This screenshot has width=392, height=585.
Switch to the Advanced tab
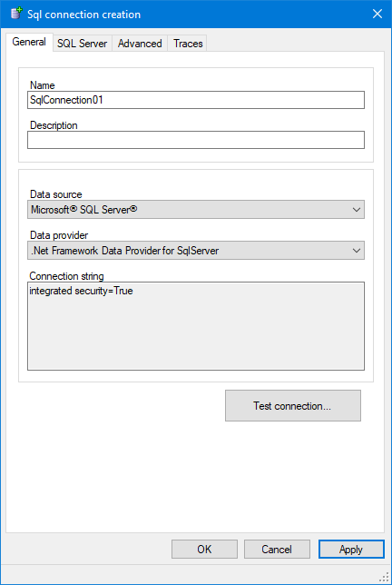[140, 44]
